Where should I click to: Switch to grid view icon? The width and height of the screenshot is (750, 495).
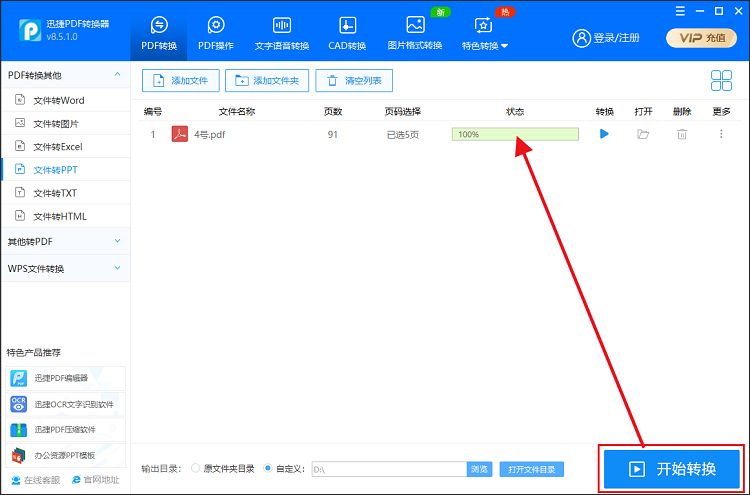[721, 80]
